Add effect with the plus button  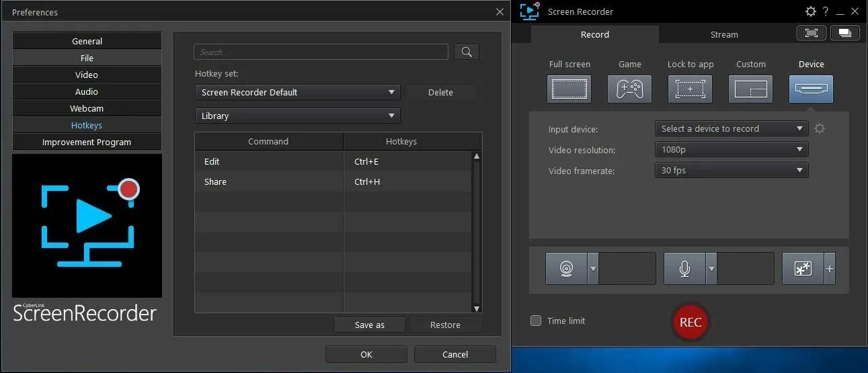tap(830, 269)
